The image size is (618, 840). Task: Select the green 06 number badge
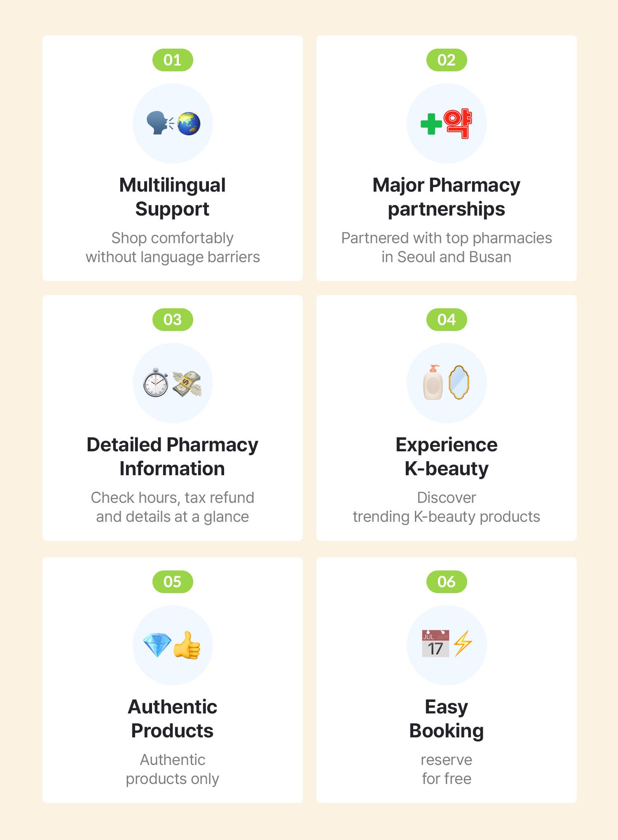(x=446, y=582)
